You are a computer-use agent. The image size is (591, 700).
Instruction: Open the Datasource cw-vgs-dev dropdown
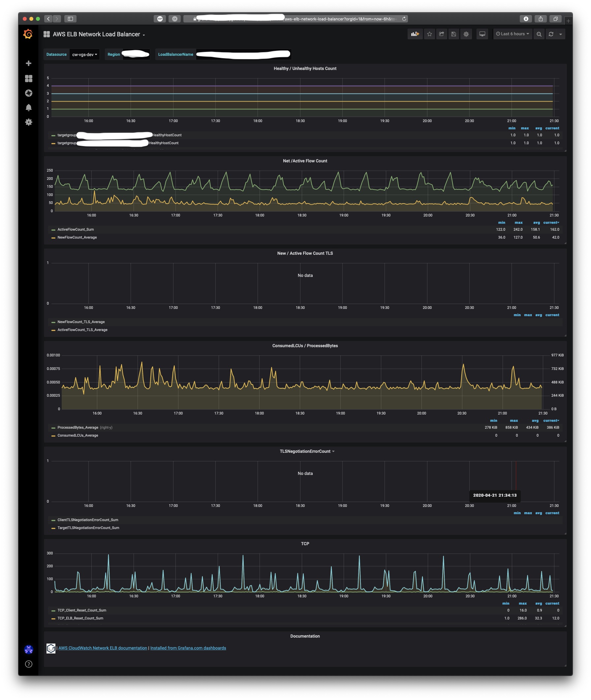(84, 55)
